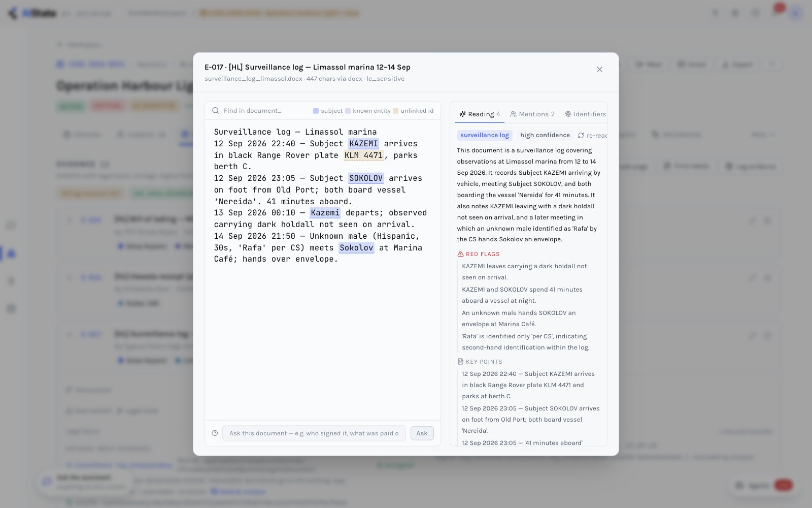Click the surveillance log tag

coord(484,135)
